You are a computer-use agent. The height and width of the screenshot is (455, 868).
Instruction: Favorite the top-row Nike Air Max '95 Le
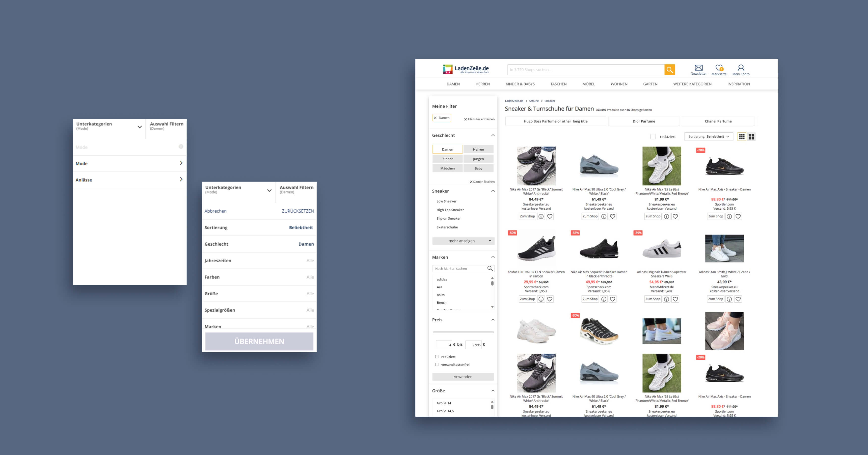click(675, 217)
